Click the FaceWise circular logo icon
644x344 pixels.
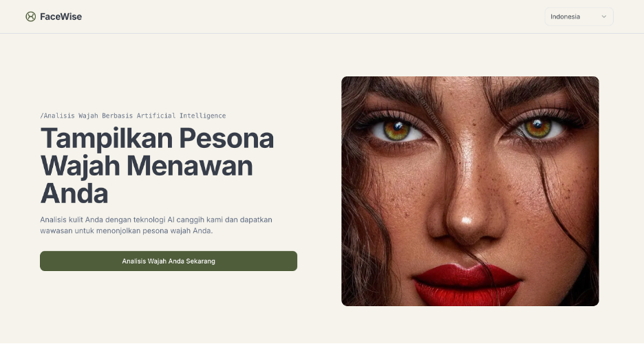(x=31, y=17)
